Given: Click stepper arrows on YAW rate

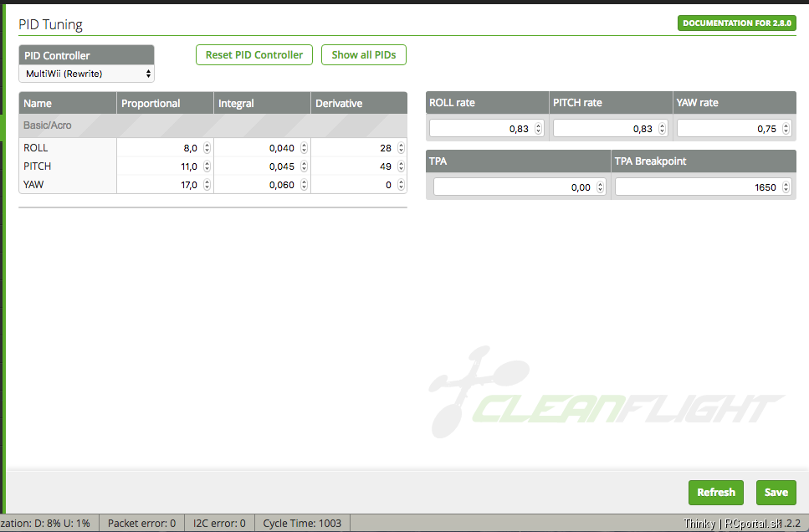Looking at the screenshot, I should 786,129.
